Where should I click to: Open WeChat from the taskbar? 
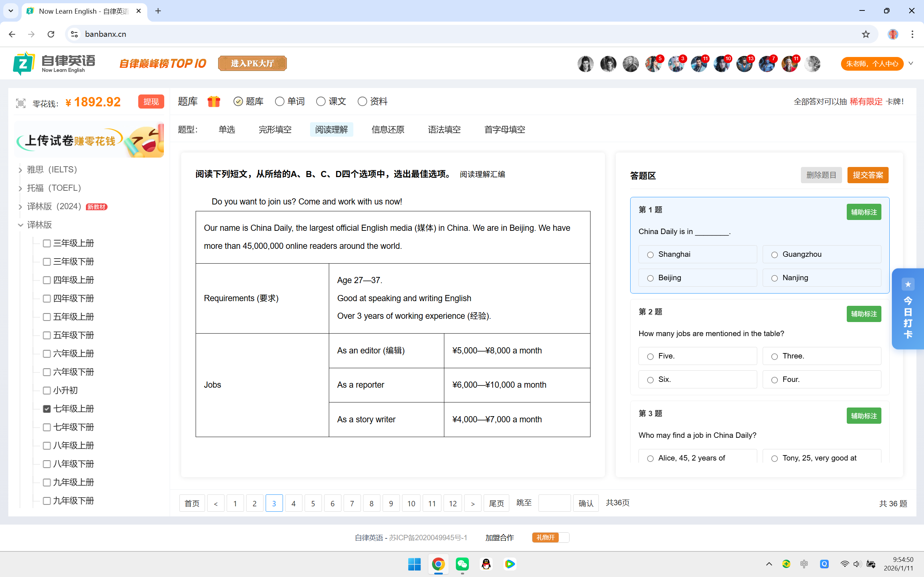(x=462, y=564)
